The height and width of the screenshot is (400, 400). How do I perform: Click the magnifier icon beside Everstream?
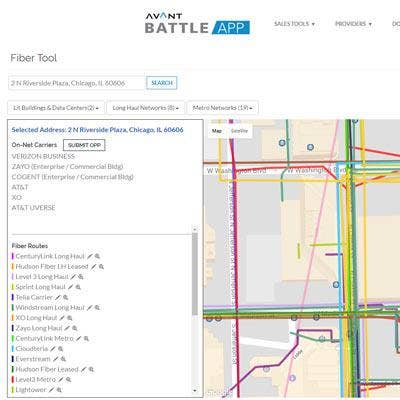[63, 359]
